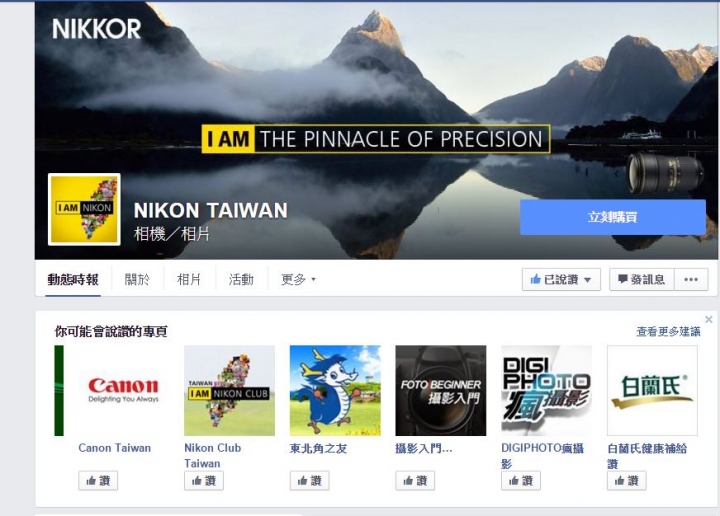720x516 pixels.
Task: Like the 白蘭氏健康補給讚 page
Action: 626,481
